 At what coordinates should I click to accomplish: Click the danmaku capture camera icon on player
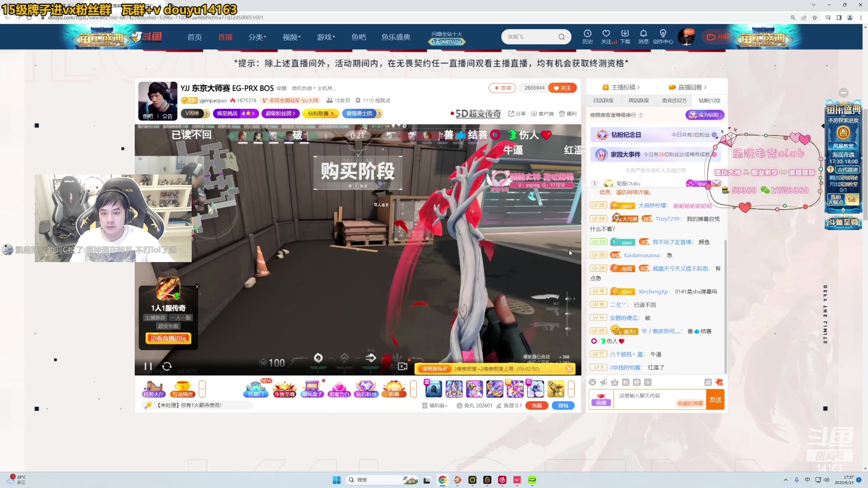coord(402,366)
